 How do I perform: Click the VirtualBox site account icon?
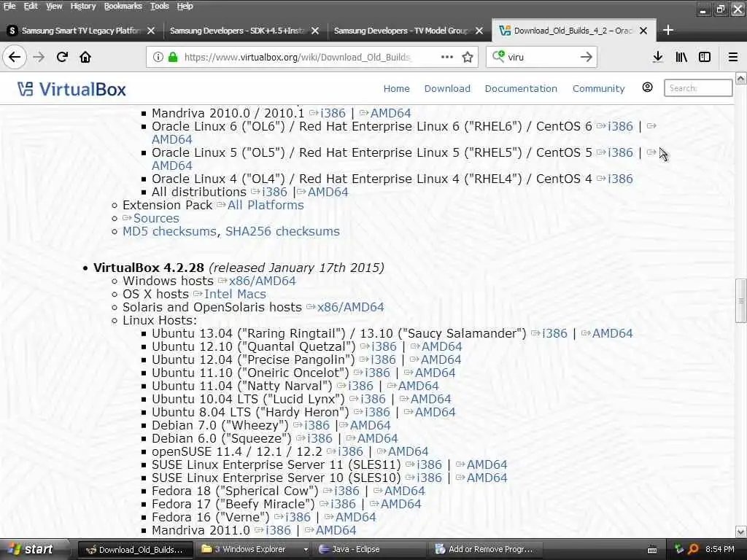coord(647,87)
